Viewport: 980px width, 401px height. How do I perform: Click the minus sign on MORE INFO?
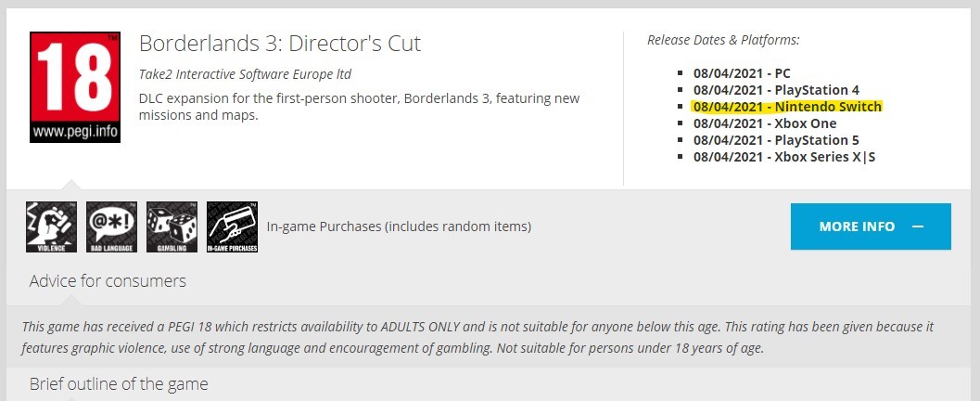918,226
